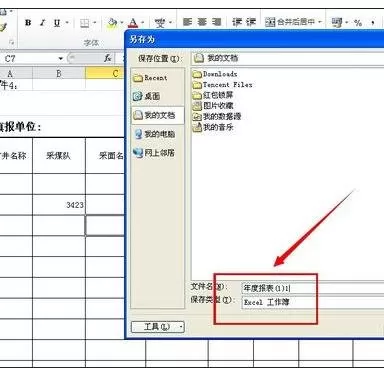The width and height of the screenshot is (384, 368).
Task: Click the phonetic guide 变 icon
Action: [x=160, y=23]
